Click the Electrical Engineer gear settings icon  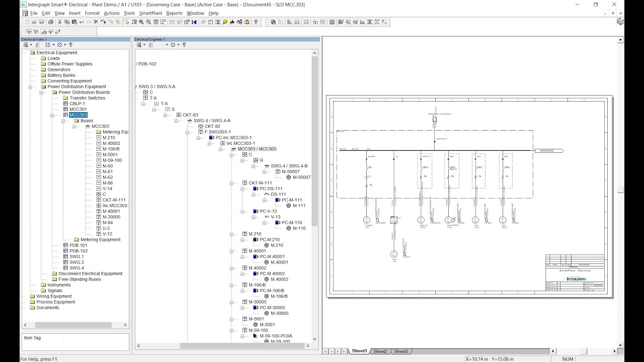click(173, 45)
